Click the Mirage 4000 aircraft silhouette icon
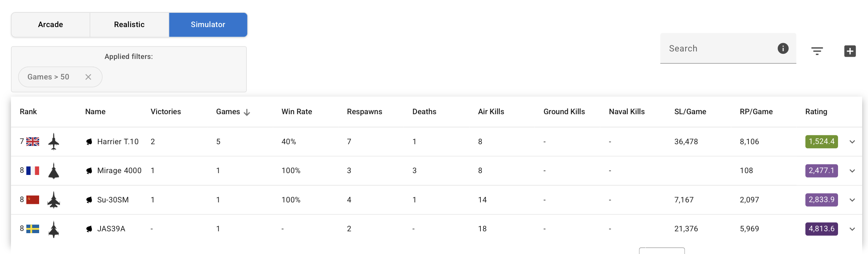Screen dimensions: 868x254 (x=54, y=171)
